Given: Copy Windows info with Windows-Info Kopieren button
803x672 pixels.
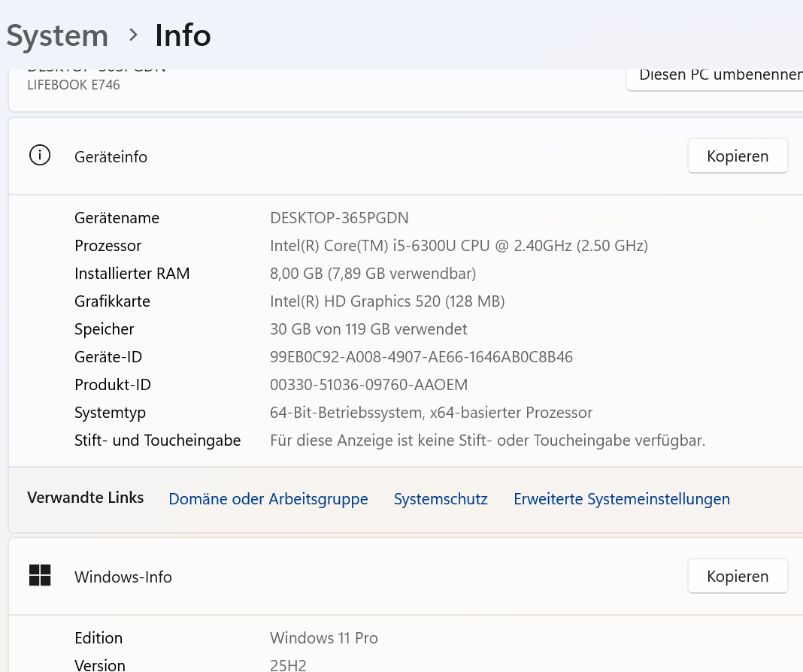Looking at the screenshot, I should click(x=738, y=576).
